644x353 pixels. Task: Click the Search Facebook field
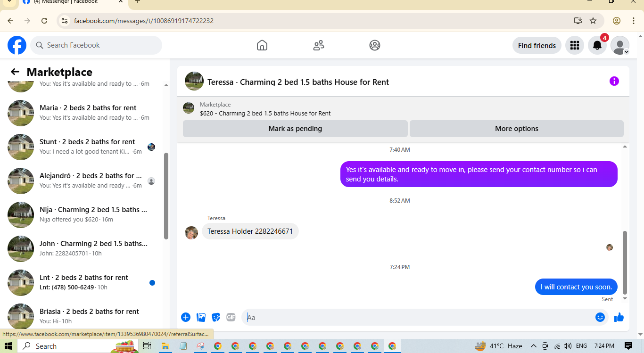point(96,45)
